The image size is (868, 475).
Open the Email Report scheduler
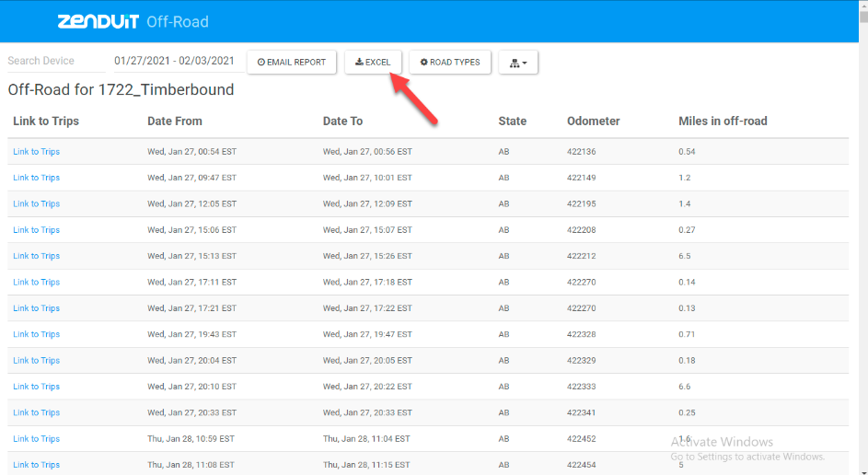292,62
